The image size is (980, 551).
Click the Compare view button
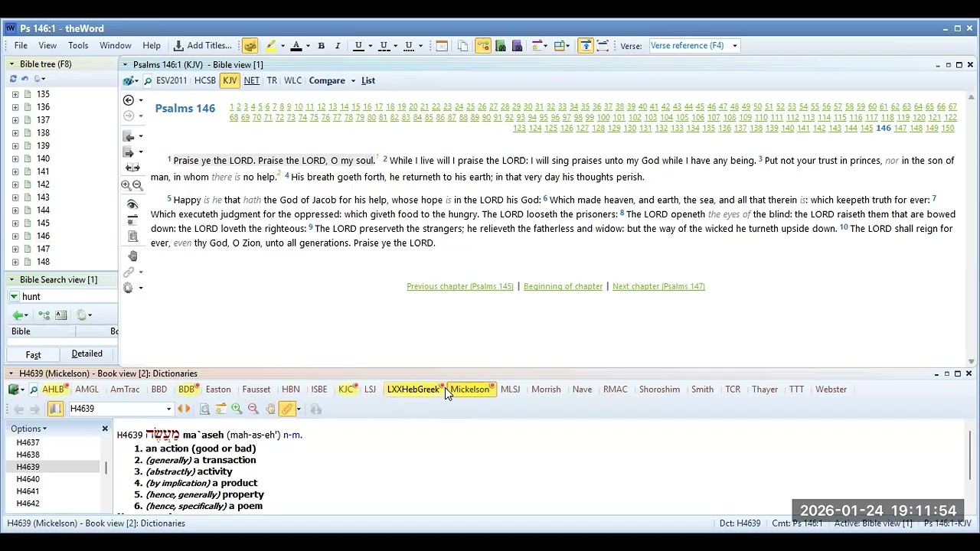pyautogui.click(x=327, y=80)
